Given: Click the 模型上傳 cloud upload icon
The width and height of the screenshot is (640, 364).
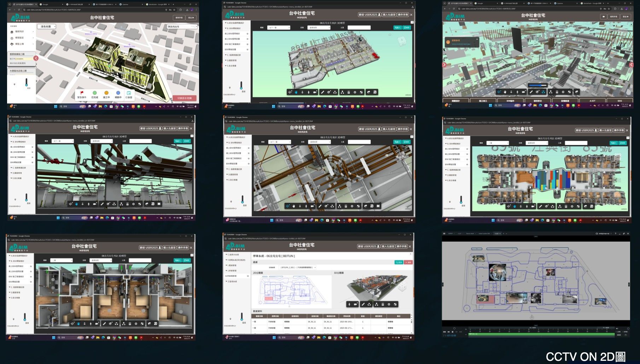Looking at the screenshot, I should (x=12, y=44).
